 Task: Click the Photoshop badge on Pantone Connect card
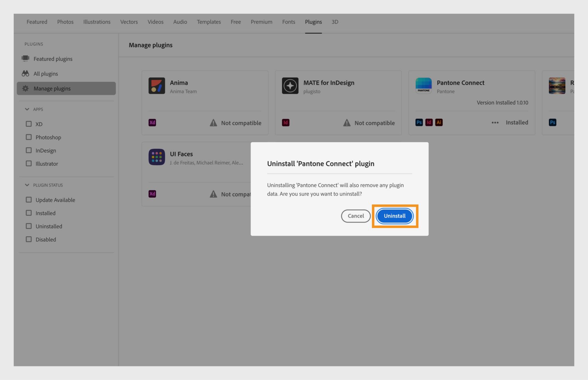pos(419,122)
